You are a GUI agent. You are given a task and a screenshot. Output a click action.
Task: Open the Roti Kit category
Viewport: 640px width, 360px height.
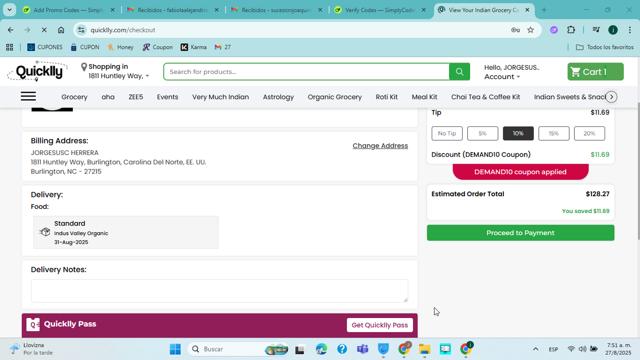tap(387, 97)
